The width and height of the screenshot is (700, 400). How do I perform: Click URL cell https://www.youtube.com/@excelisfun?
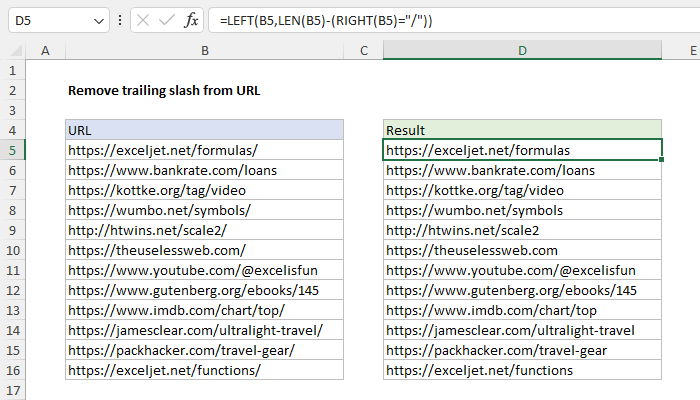pyautogui.click(x=204, y=270)
